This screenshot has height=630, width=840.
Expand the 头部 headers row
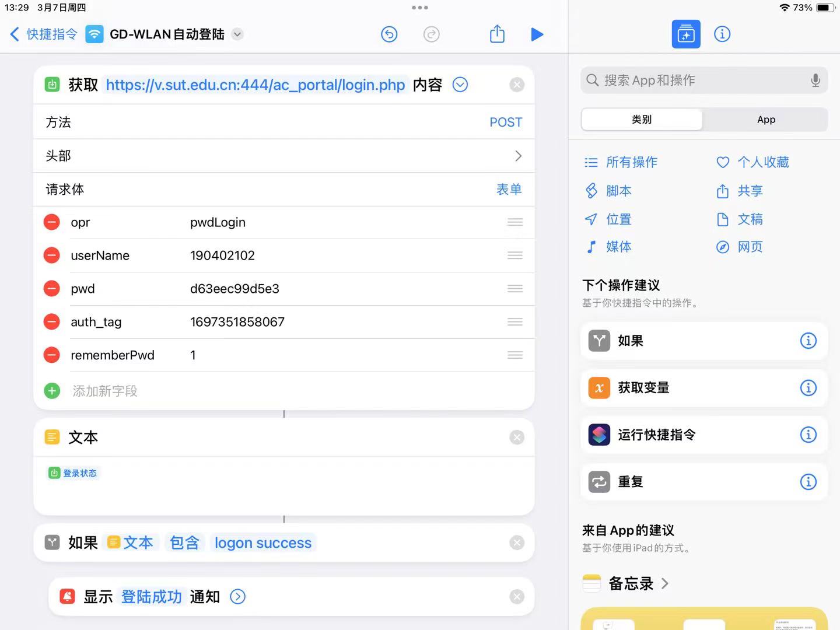point(284,156)
